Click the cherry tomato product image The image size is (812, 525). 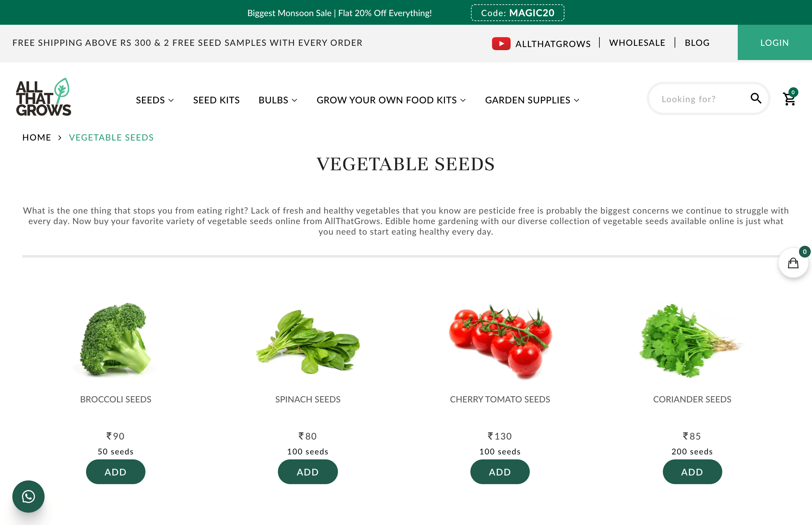point(500,341)
